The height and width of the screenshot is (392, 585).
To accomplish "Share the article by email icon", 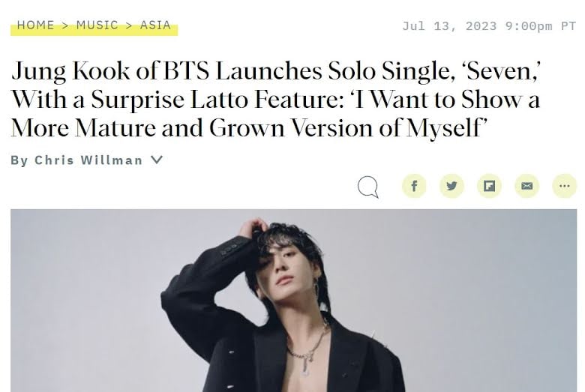I will [x=526, y=186].
